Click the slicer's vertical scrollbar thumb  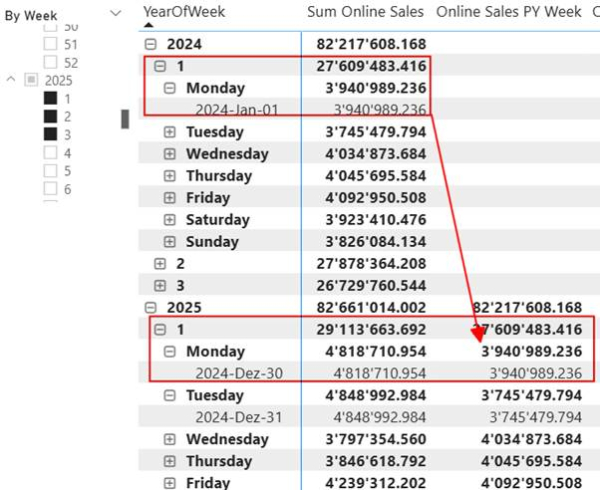126,118
